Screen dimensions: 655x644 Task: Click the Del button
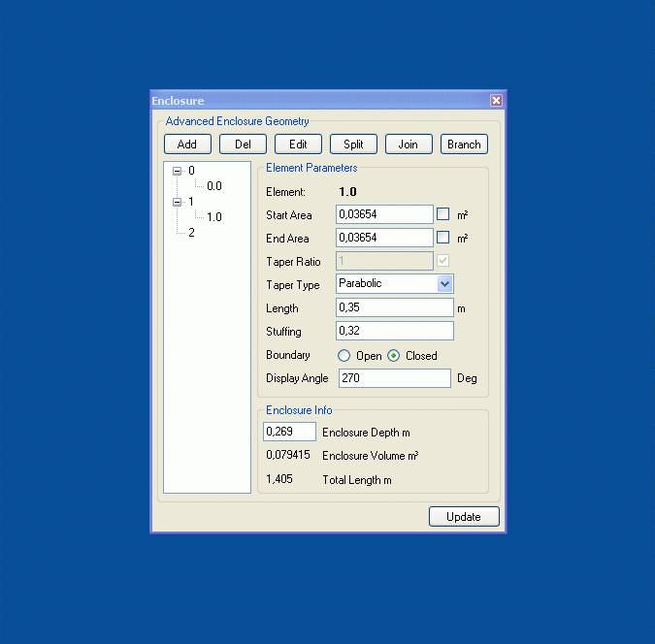point(243,145)
